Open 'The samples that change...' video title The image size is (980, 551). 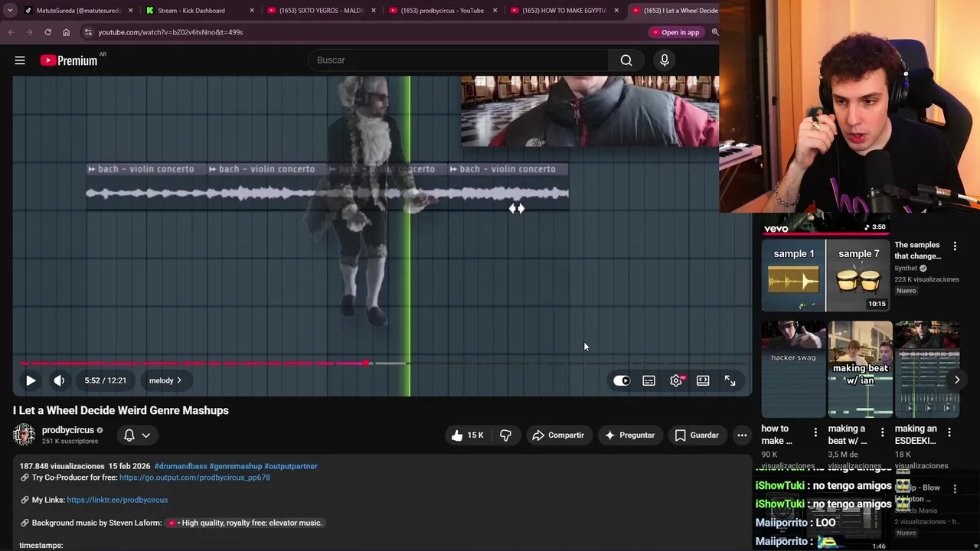pos(917,251)
